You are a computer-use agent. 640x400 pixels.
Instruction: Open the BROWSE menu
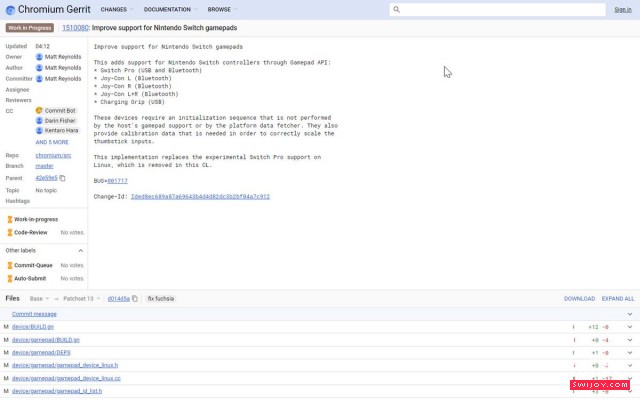click(222, 9)
